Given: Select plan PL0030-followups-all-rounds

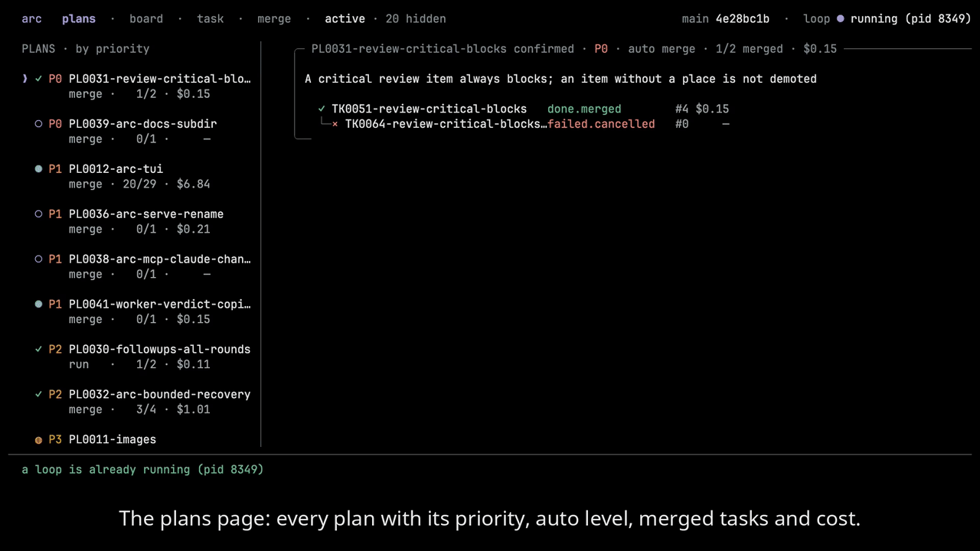Looking at the screenshot, I should [159, 350].
